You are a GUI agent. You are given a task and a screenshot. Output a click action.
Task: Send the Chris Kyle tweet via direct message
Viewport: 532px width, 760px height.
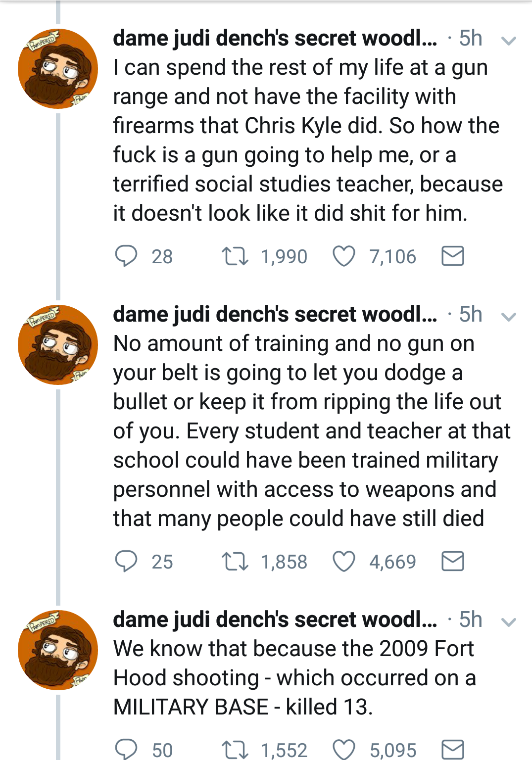(452, 256)
